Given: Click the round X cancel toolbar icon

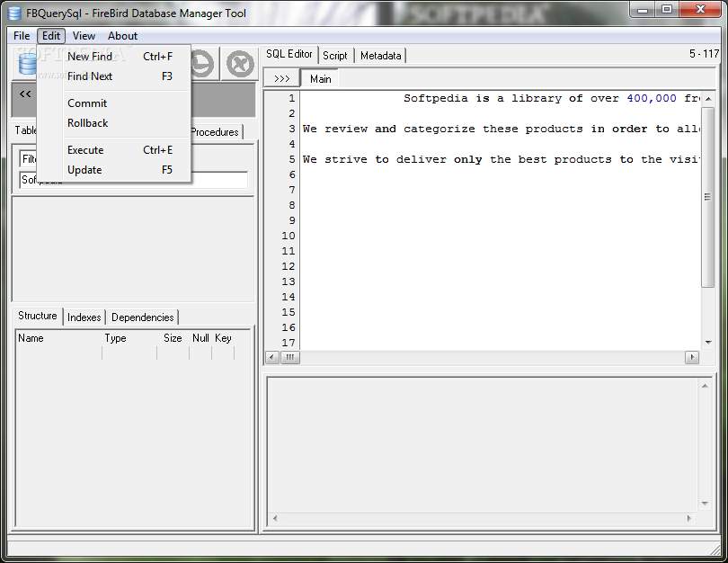Looking at the screenshot, I should pos(240,64).
